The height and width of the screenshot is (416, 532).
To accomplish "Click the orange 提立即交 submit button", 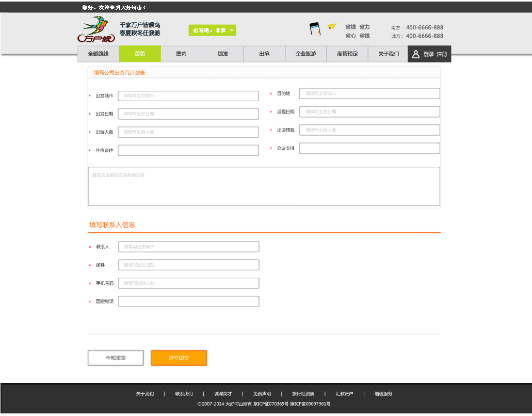I will click(x=179, y=358).
